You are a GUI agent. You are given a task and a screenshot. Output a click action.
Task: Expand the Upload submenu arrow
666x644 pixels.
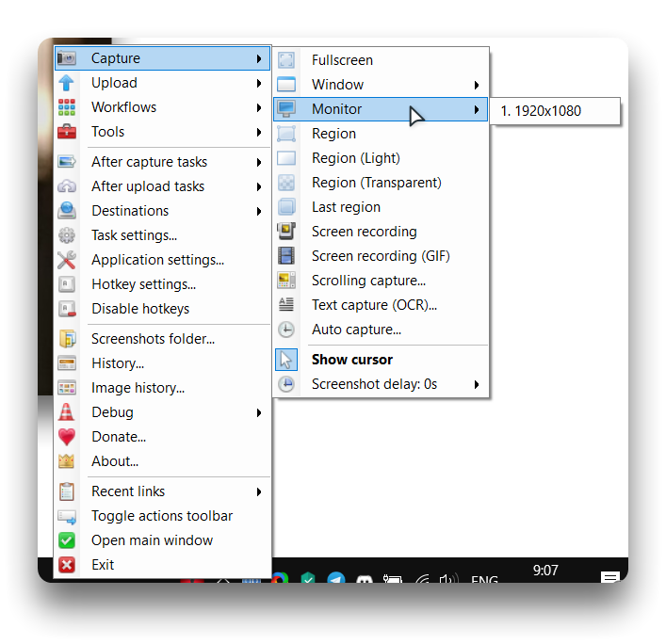[259, 83]
